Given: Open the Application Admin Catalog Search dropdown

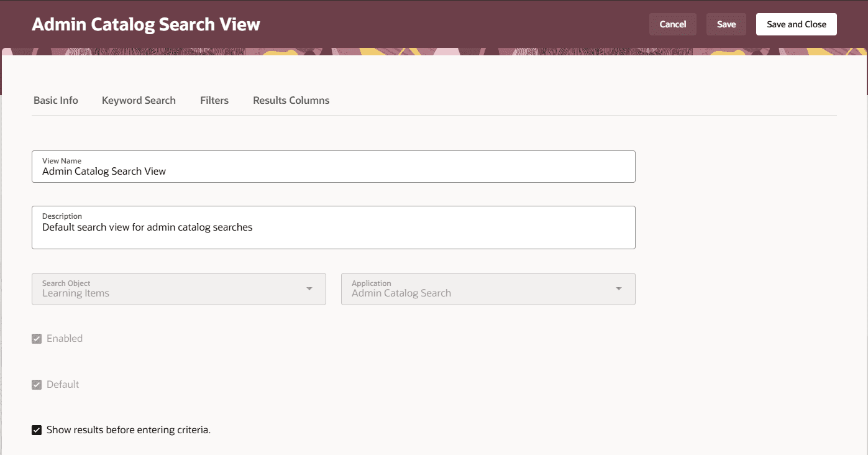Looking at the screenshot, I should (488, 289).
